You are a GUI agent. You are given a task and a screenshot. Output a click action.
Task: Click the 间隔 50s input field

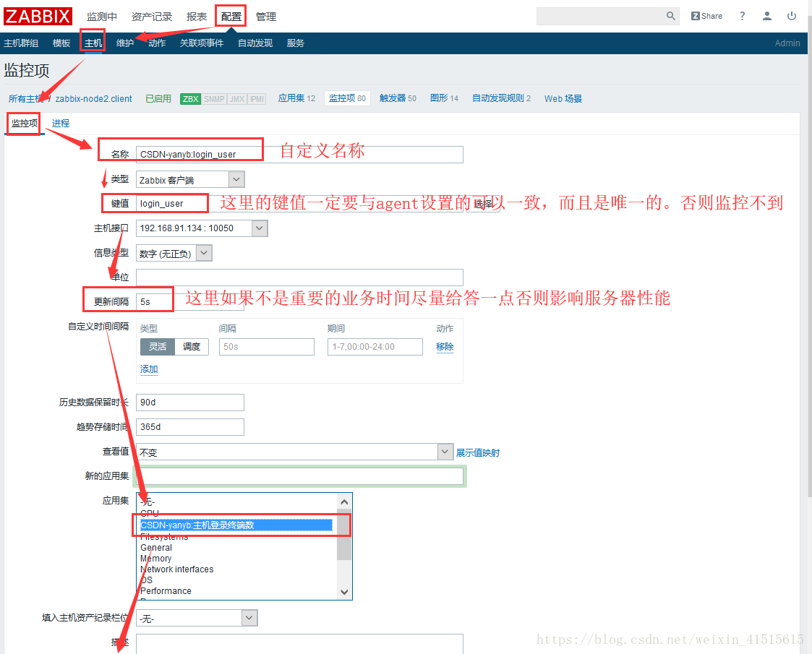pyautogui.click(x=267, y=347)
